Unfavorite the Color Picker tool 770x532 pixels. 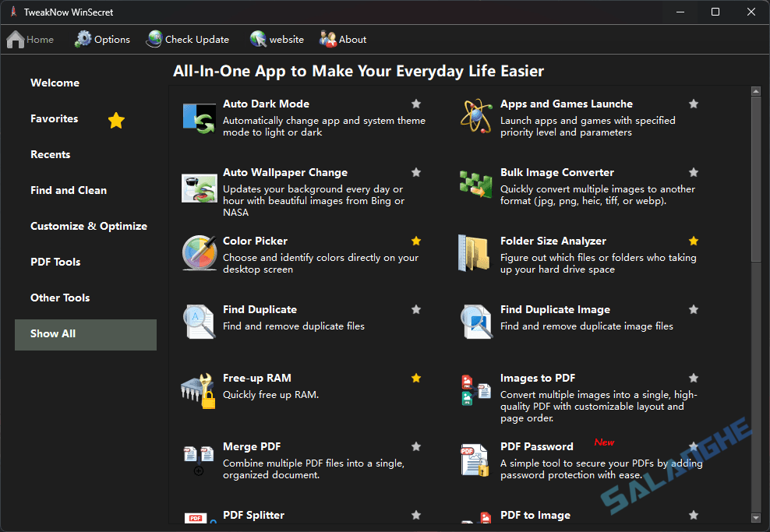(415, 241)
